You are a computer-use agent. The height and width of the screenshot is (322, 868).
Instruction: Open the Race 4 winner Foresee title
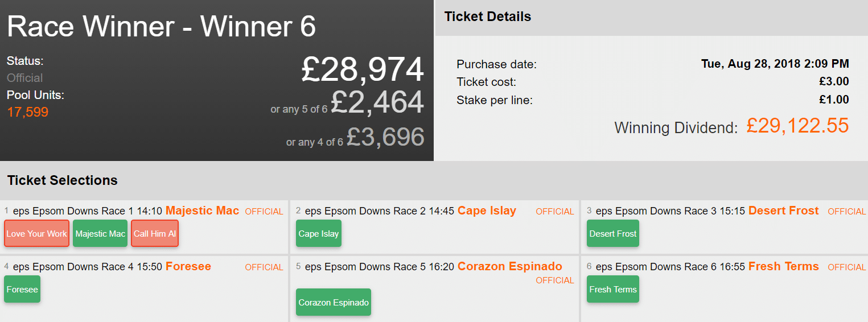point(188,267)
